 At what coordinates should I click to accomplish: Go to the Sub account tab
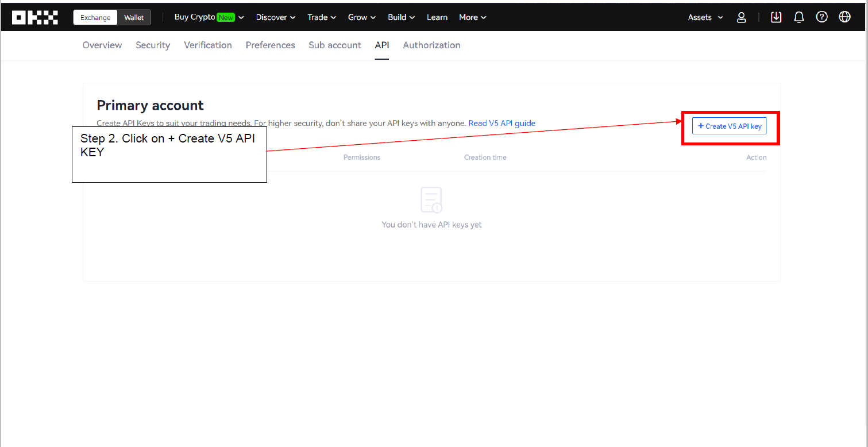pyautogui.click(x=335, y=45)
